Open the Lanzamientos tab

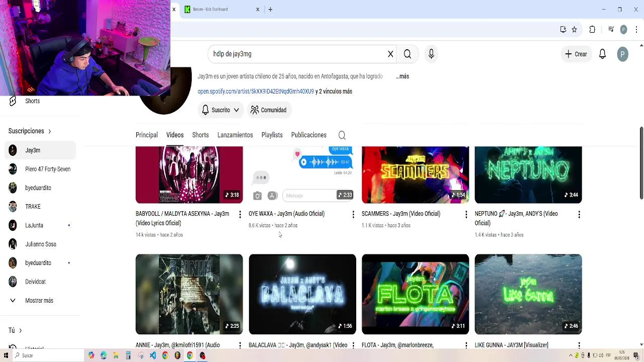(235, 135)
